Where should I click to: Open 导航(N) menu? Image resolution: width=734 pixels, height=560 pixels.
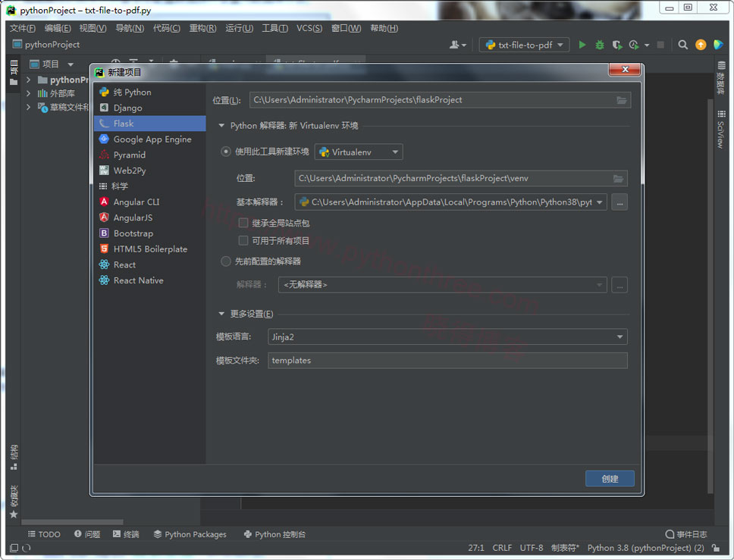tap(130, 28)
